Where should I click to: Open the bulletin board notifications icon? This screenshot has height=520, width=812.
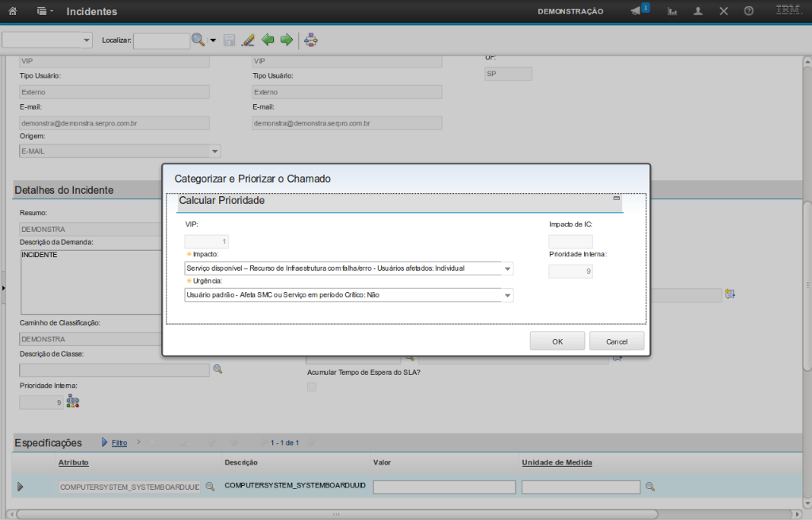pos(637,11)
